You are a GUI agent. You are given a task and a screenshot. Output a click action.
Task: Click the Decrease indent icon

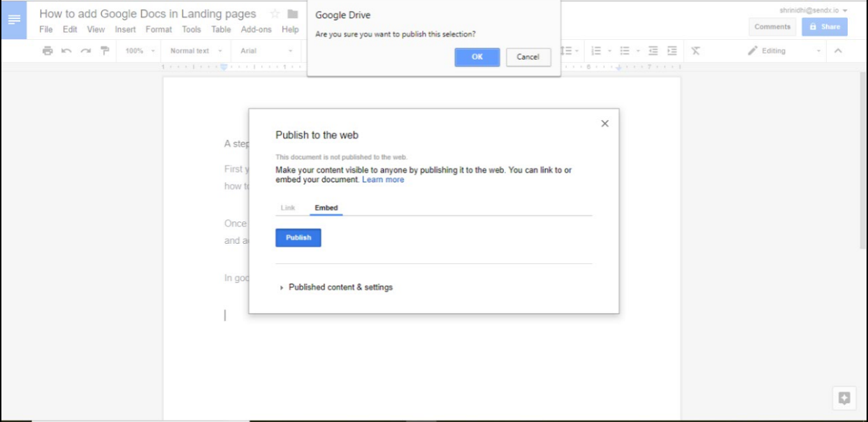pyautogui.click(x=653, y=51)
